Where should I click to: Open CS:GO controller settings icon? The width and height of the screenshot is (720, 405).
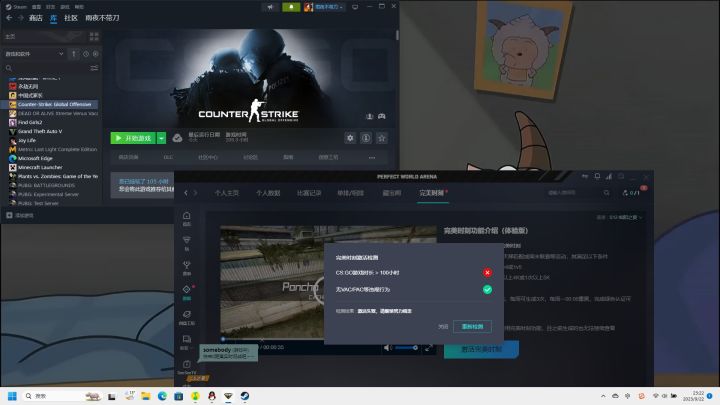(x=382, y=116)
